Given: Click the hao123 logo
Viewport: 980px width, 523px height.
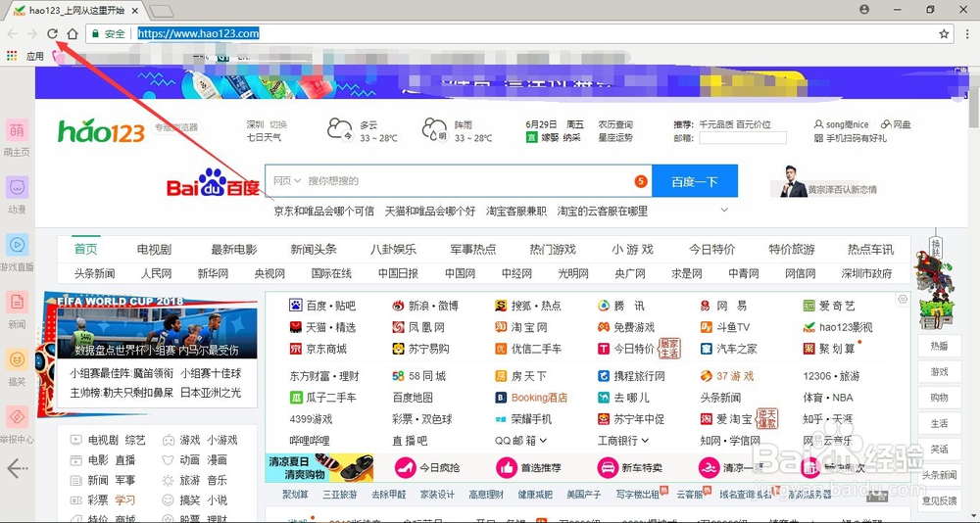Looking at the screenshot, I should pos(101,130).
